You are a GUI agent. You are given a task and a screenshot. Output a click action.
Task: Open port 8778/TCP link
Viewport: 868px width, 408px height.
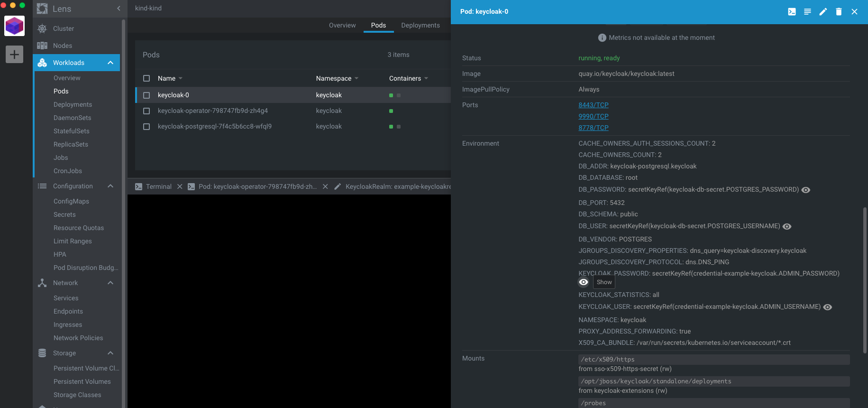pyautogui.click(x=594, y=128)
